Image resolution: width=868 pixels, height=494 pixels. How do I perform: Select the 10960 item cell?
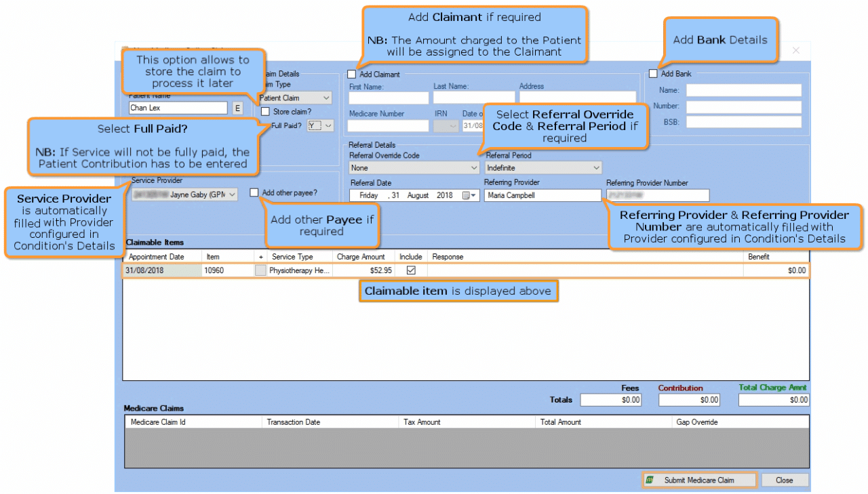coord(228,270)
